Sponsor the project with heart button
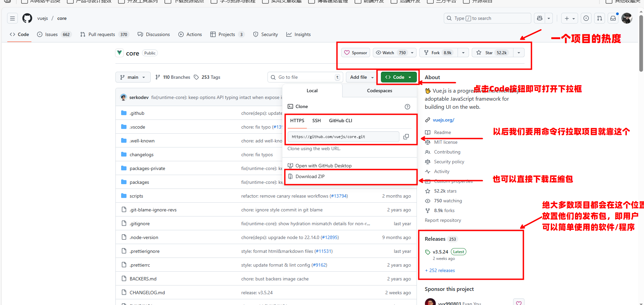 click(x=356, y=53)
